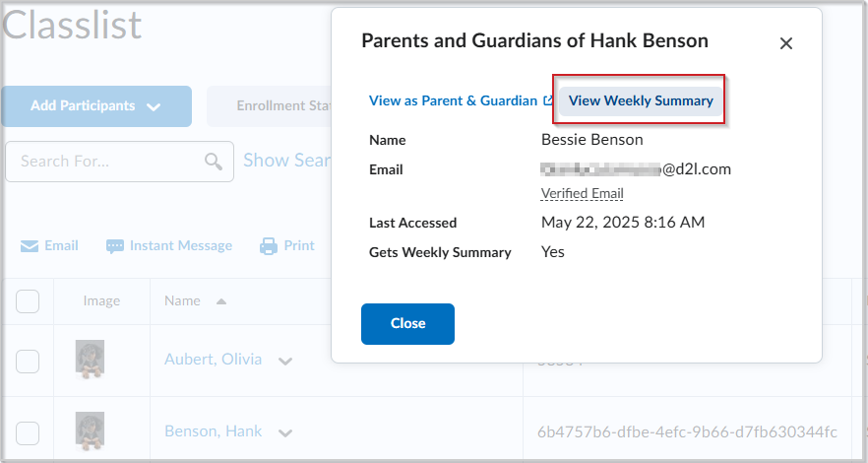The height and width of the screenshot is (463, 868).
Task: Click the Instant Message chat icon
Action: click(115, 246)
